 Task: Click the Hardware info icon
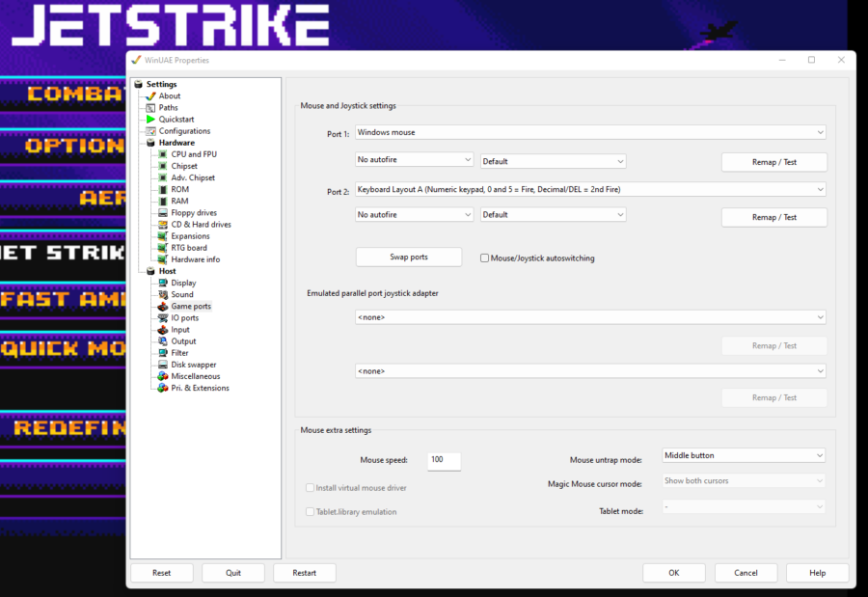click(x=163, y=259)
